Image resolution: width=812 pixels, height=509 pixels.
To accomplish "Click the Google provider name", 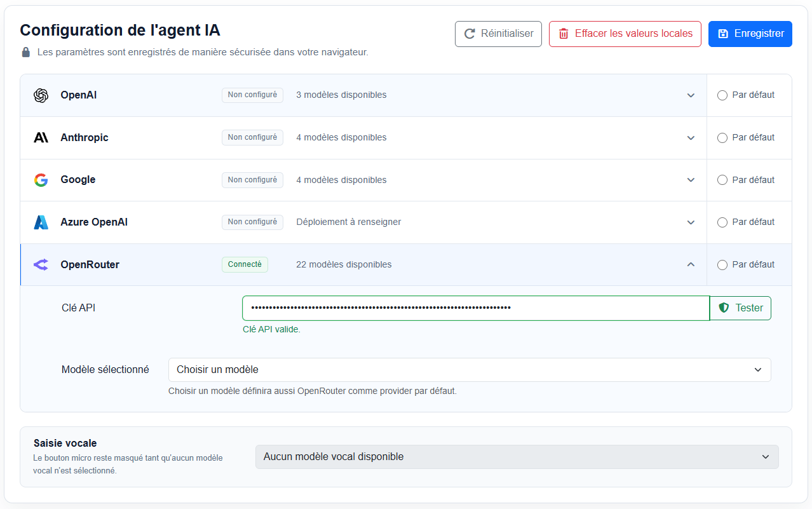I will coord(78,180).
